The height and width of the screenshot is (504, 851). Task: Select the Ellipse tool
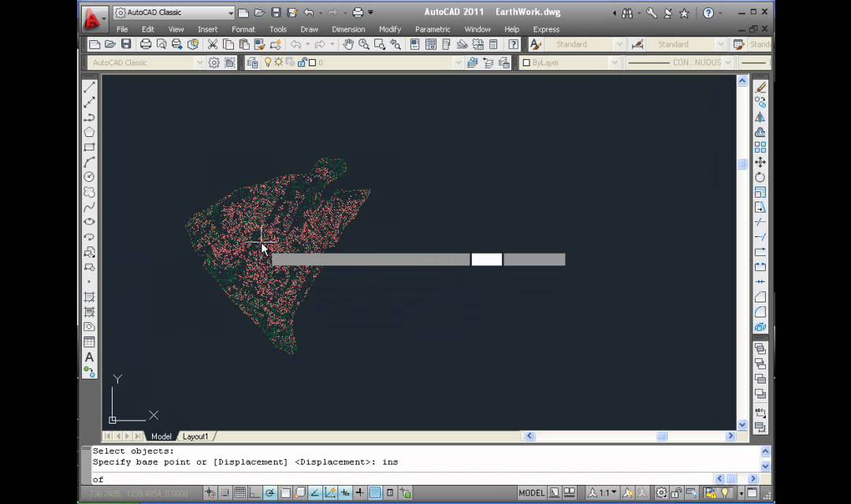pyautogui.click(x=90, y=221)
